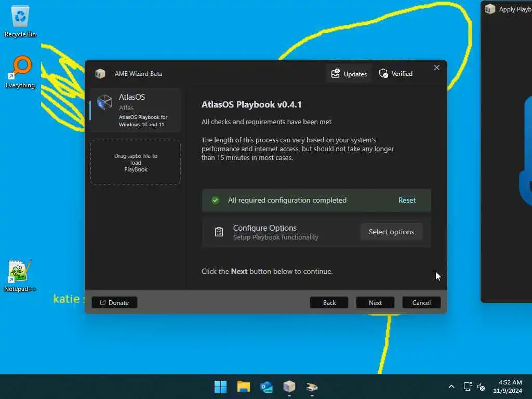Open Outlook from the taskbar
The height and width of the screenshot is (399, 532).
point(267,387)
